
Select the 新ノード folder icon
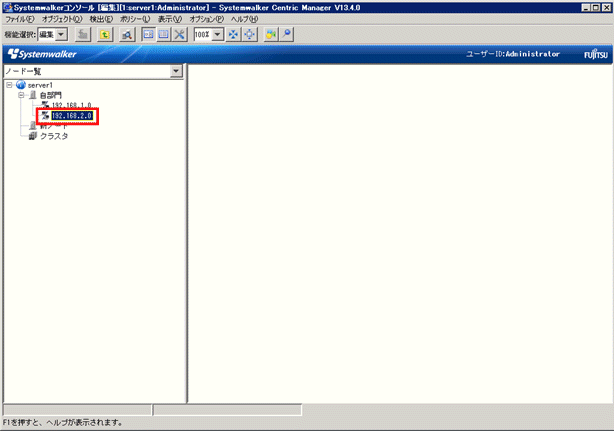click(33, 126)
